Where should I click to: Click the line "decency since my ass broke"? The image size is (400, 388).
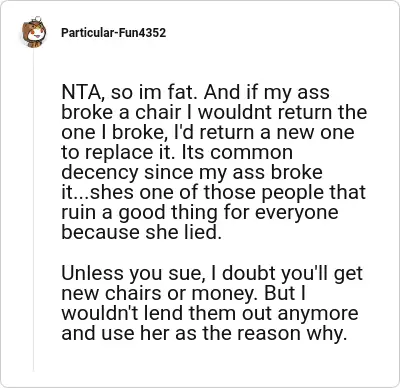(192, 172)
